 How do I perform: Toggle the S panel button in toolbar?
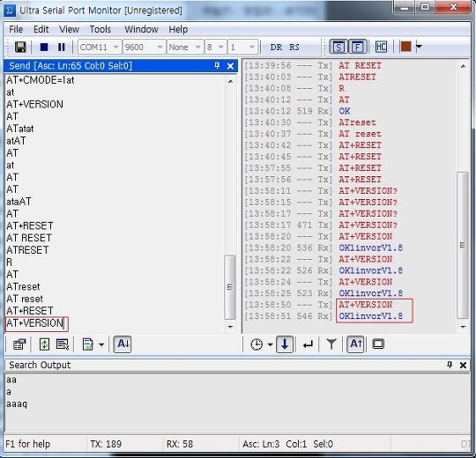pyautogui.click(x=338, y=47)
